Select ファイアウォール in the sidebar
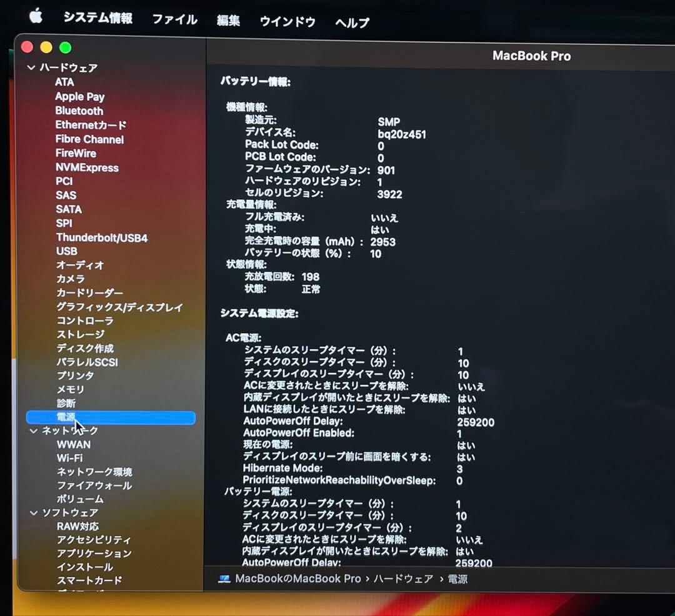Viewport: 675px width, 616px height. point(95,486)
